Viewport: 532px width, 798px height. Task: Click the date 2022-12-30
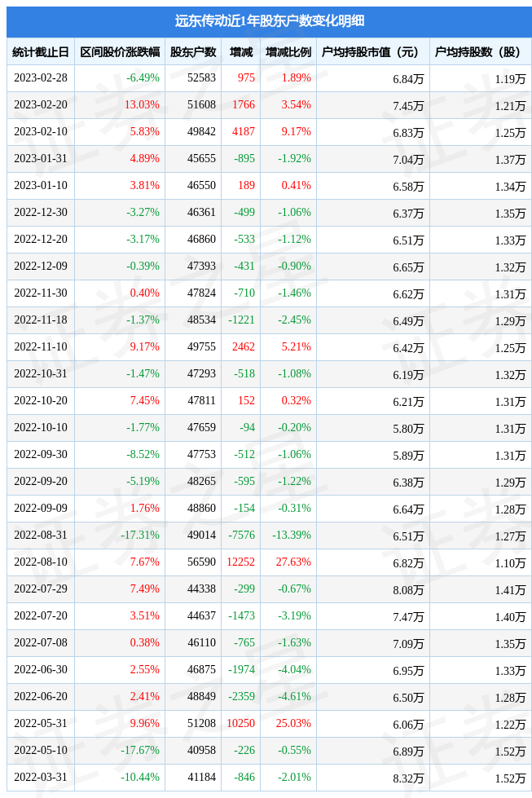click(x=41, y=213)
